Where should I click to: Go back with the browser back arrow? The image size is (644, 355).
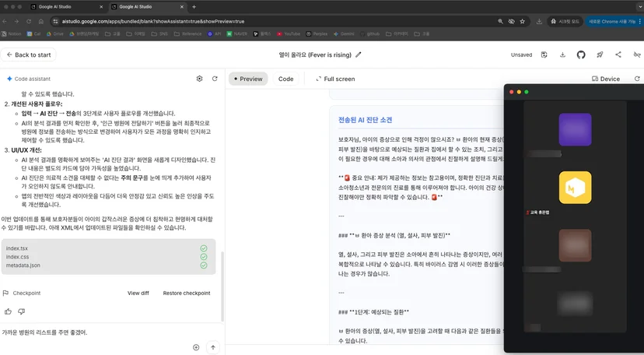pyautogui.click(x=5, y=21)
